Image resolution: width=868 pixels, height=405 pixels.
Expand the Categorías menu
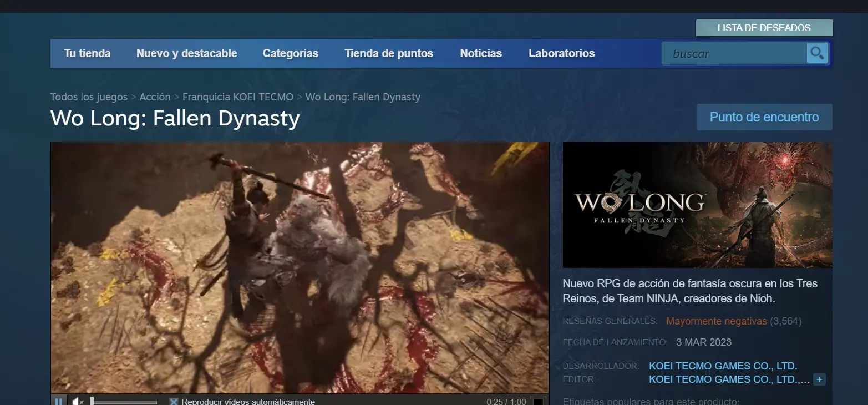(291, 53)
